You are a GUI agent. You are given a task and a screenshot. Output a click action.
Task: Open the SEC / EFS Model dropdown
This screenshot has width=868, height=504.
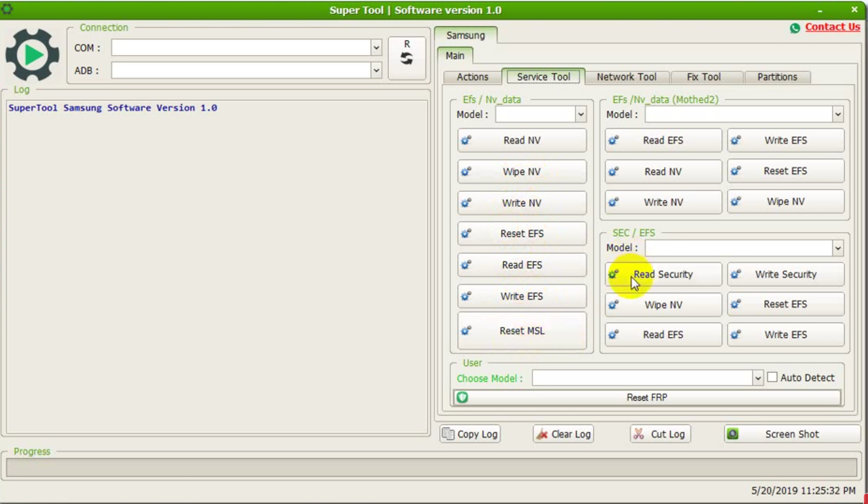[x=838, y=248]
